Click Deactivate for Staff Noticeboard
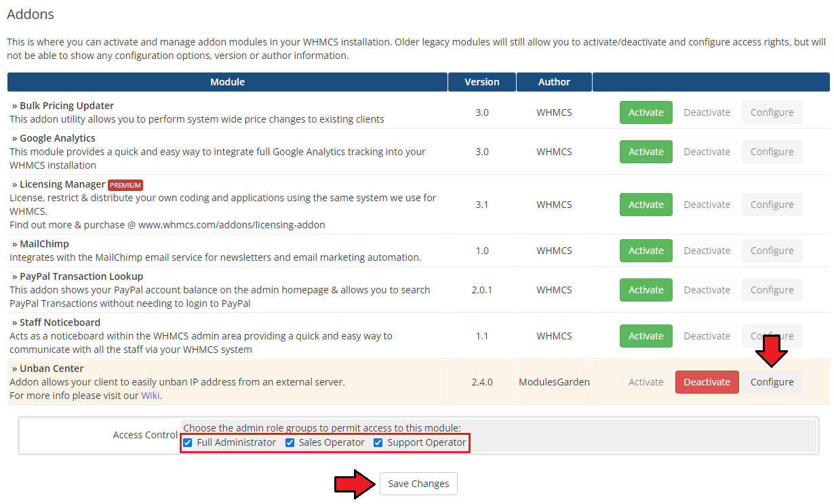This screenshot has width=834, height=504. [x=707, y=336]
